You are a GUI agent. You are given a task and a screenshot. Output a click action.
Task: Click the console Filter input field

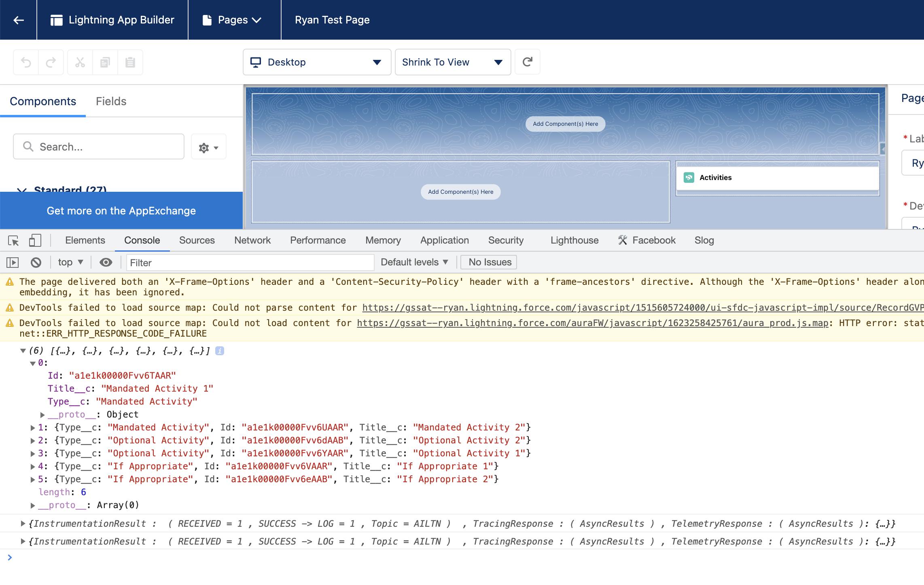(250, 262)
